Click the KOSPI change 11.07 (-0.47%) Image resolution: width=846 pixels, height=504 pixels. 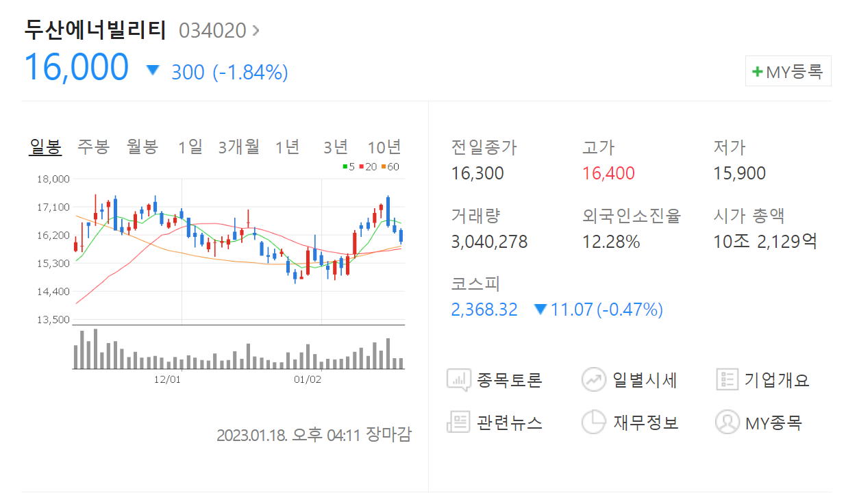click(x=606, y=310)
